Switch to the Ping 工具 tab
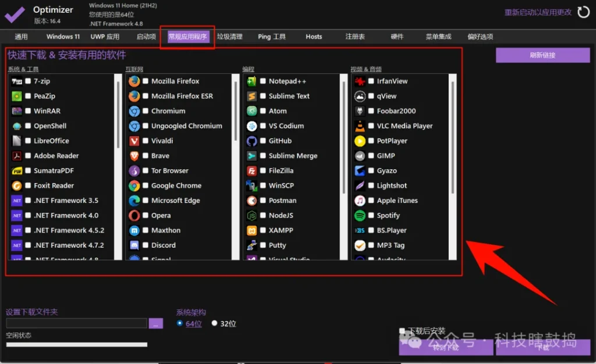The height and width of the screenshot is (364, 596). [x=272, y=37]
